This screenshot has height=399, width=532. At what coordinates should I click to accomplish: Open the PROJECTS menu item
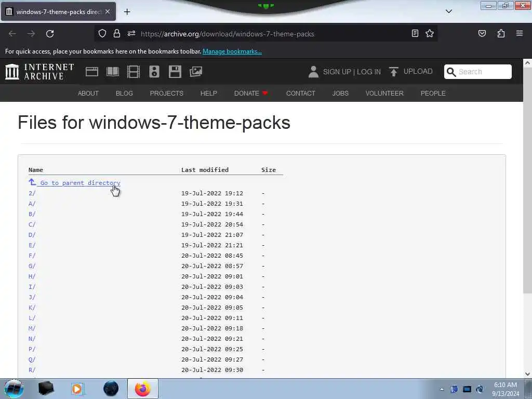click(167, 94)
